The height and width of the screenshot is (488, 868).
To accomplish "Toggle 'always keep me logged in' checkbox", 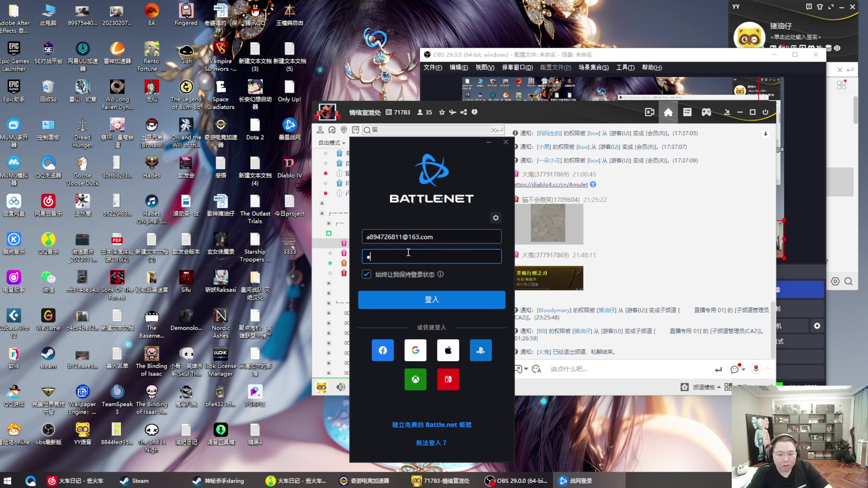I will [x=367, y=273].
